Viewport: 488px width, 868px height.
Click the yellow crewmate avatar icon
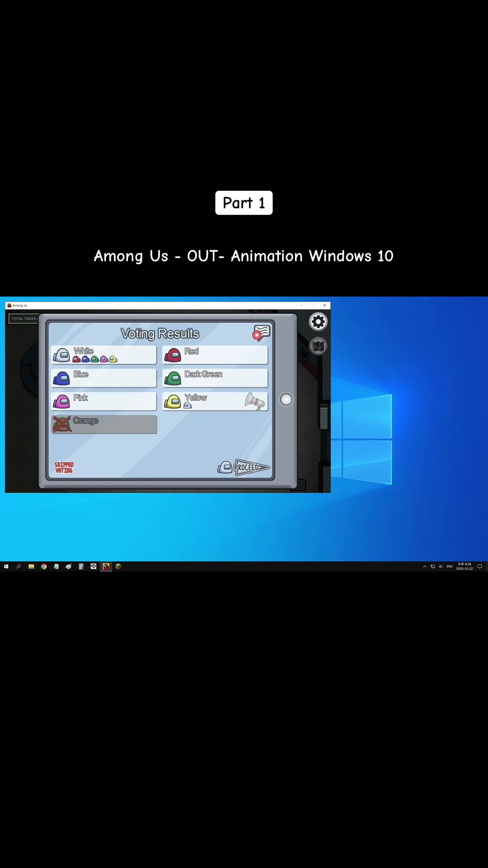[173, 401]
